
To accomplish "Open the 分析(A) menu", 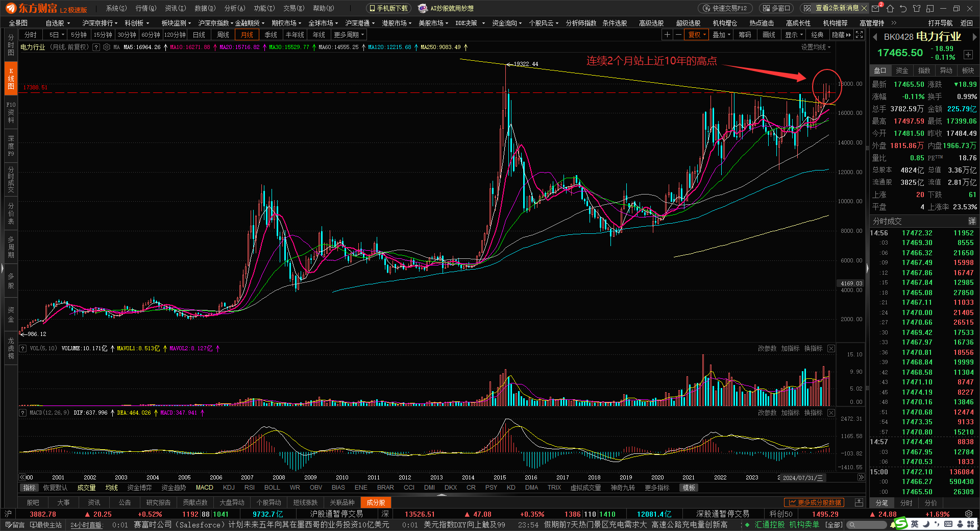I will pos(235,8).
